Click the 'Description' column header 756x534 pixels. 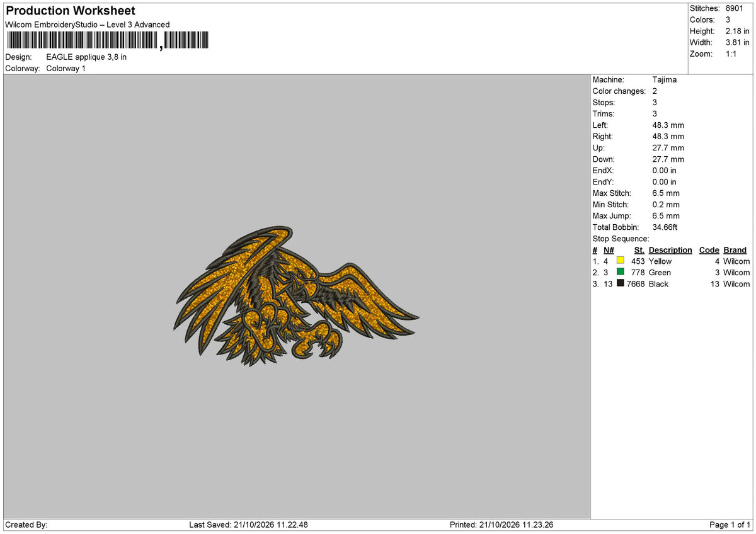click(x=670, y=250)
